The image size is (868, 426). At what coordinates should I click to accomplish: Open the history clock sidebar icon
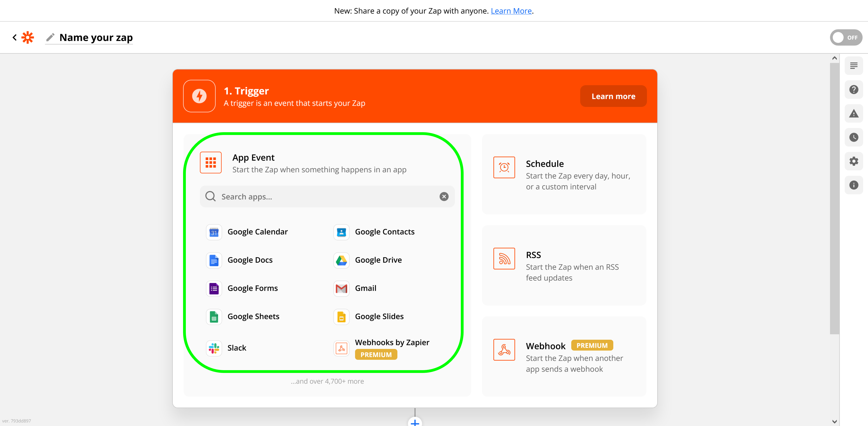(x=853, y=137)
